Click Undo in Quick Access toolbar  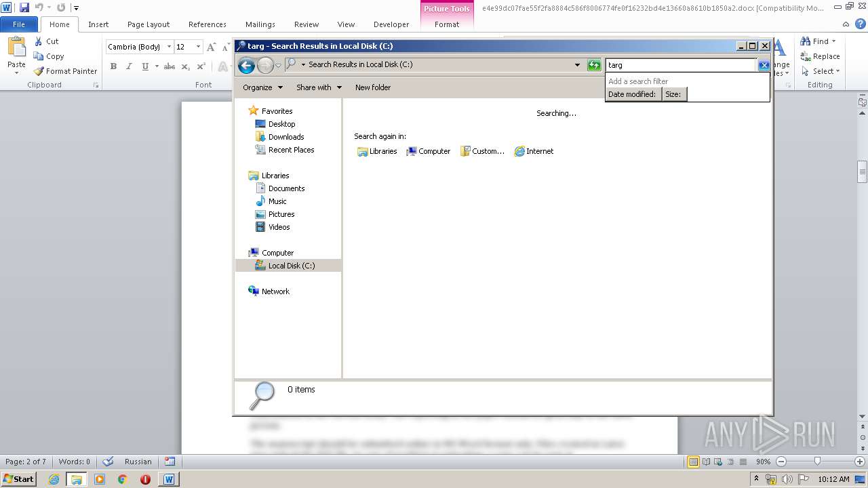pos(39,7)
